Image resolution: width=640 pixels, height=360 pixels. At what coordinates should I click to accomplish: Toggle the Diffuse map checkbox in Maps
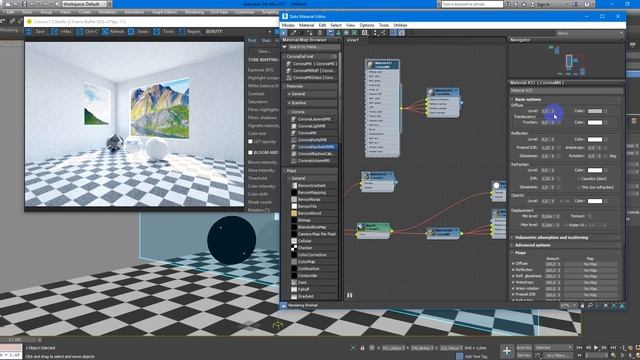point(513,264)
